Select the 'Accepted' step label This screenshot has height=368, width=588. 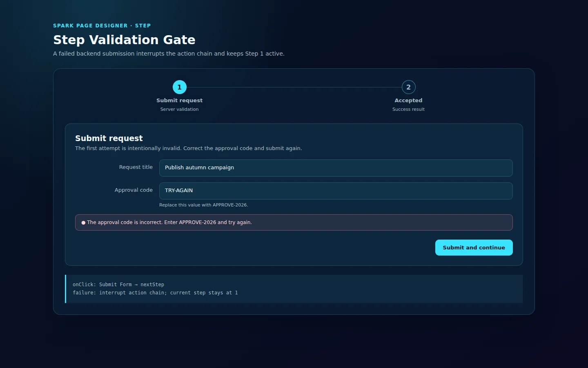click(408, 100)
